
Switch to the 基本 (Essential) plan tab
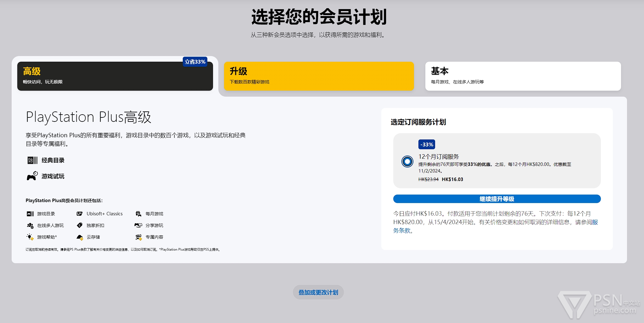[x=523, y=76]
